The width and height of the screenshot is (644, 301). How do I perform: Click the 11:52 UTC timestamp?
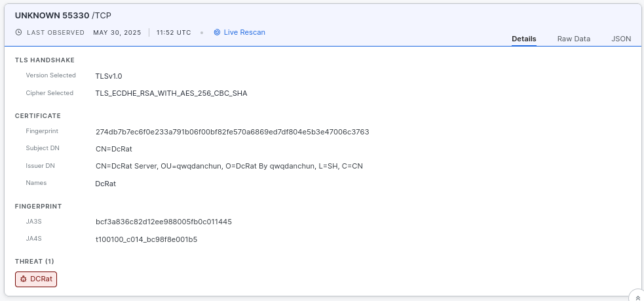click(174, 32)
